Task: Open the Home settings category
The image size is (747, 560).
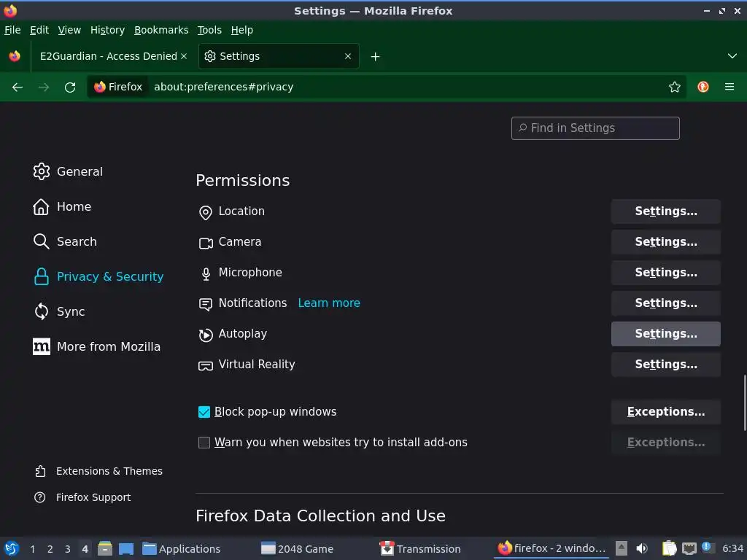Action: click(x=62, y=206)
